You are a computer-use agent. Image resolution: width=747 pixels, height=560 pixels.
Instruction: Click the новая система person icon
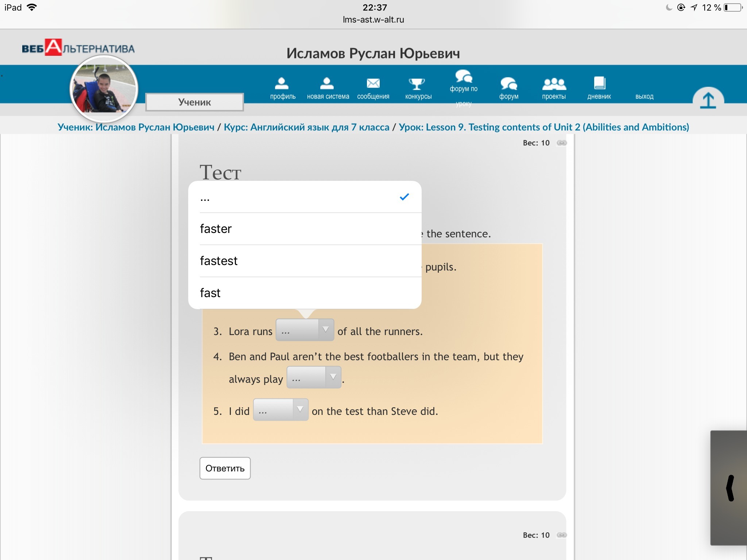(x=327, y=83)
